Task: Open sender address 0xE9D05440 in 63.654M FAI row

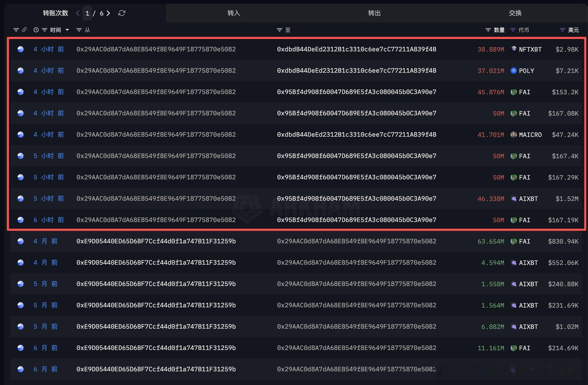Action: [156, 241]
